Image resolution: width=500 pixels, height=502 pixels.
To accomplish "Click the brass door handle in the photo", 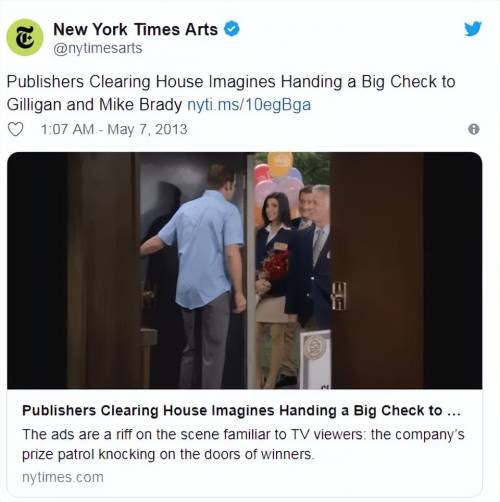I will (x=339, y=296).
